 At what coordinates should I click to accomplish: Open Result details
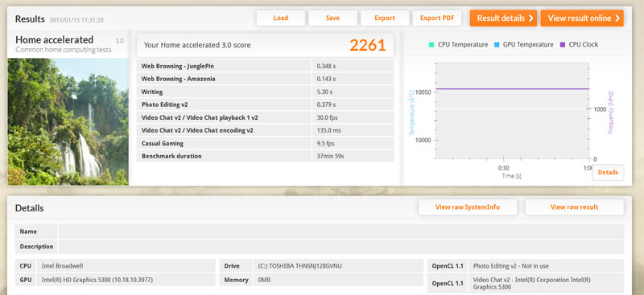(503, 18)
